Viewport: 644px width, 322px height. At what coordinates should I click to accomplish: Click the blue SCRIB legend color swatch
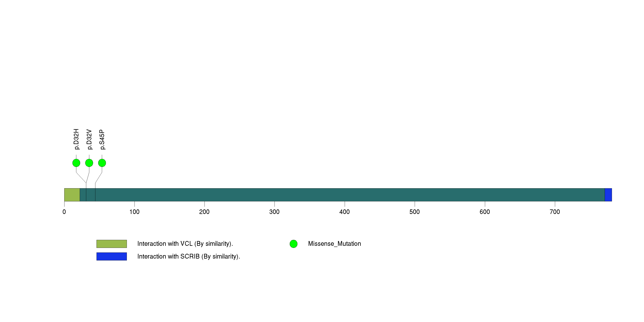tap(112, 256)
